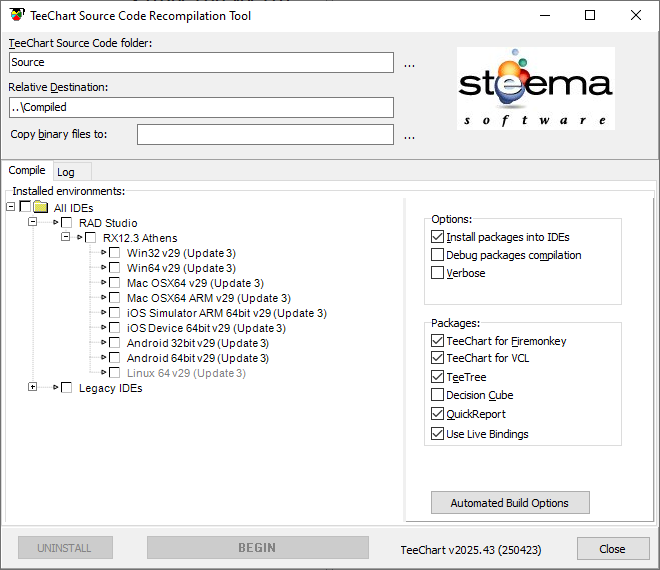Click the TeeChart app icon in title bar
Image resolution: width=660 pixels, height=570 pixels.
click(x=17, y=15)
